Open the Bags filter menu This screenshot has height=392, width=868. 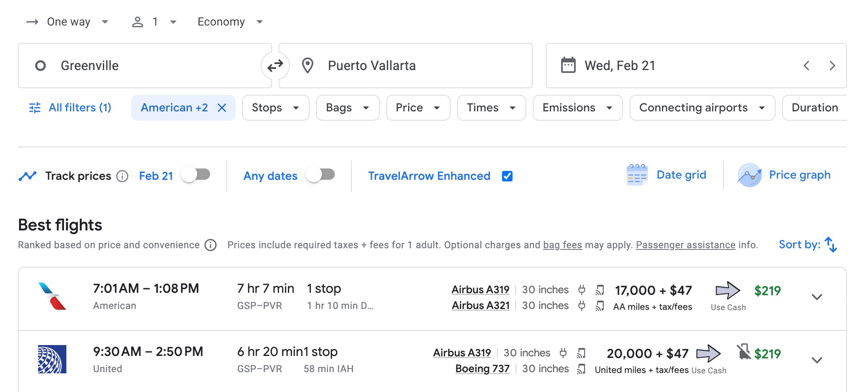[x=348, y=108]
